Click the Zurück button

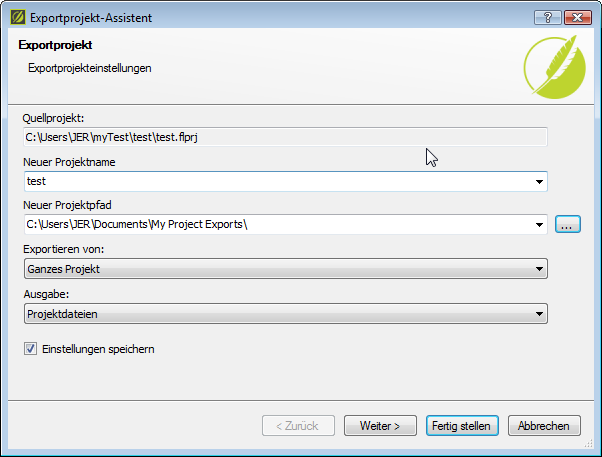[x=299, y=426]
